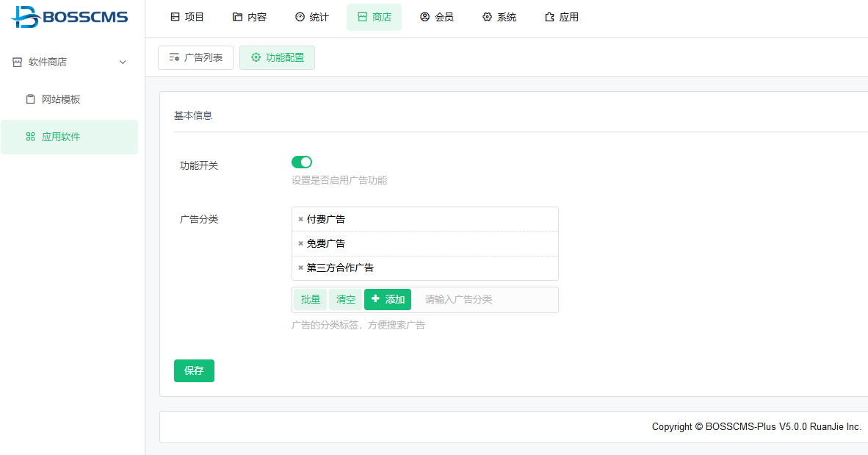This screenshot has height=455, width=868.
Task: Switch to the 广告列表 tab
Action: click(196, 57)
